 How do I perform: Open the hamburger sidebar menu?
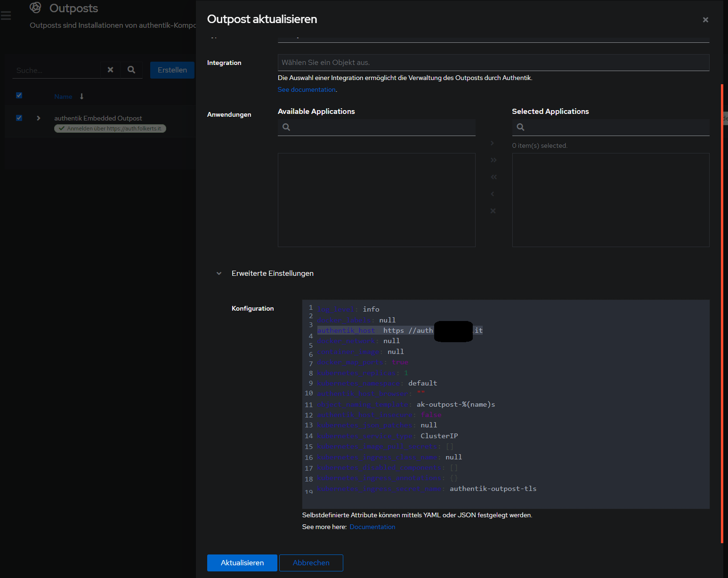coord(6,16)
